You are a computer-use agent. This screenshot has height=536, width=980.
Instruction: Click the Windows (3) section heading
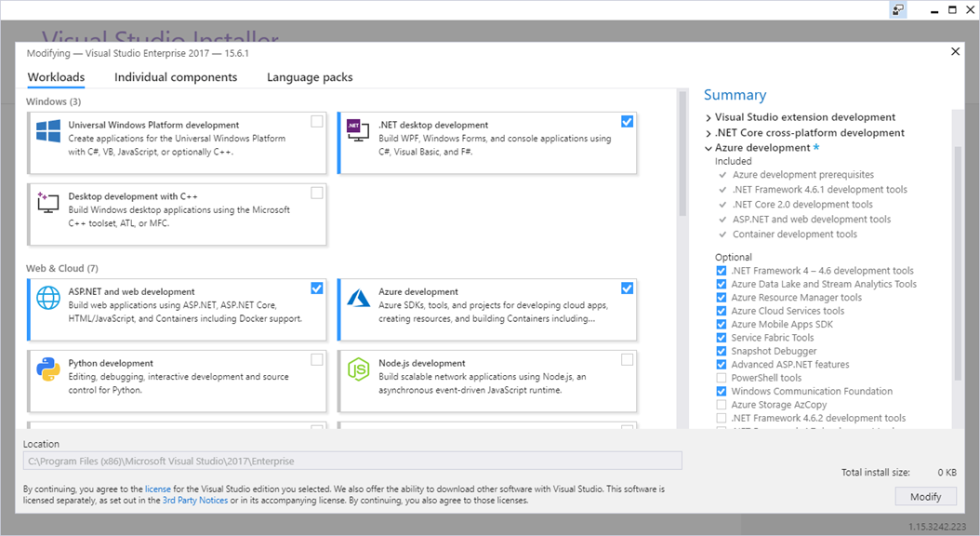[x=54, y=101]
